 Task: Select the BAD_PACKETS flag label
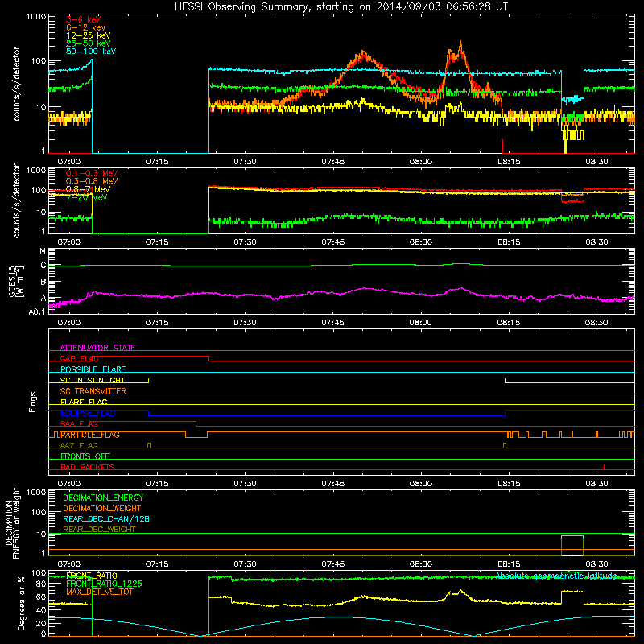click(x=88, y=467)
